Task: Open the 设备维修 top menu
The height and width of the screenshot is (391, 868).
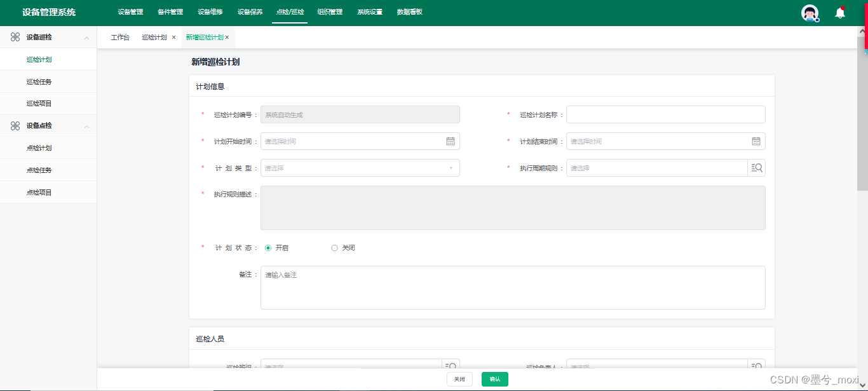Action: [210, 12]
